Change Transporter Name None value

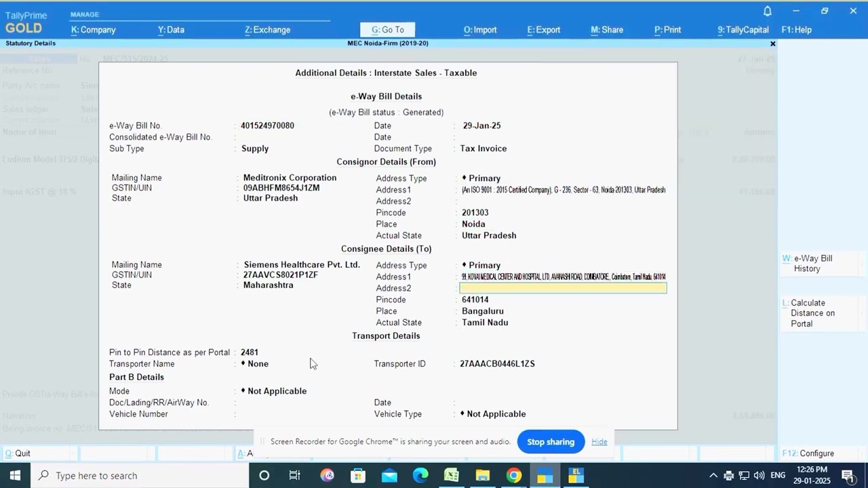click(255, 364)
